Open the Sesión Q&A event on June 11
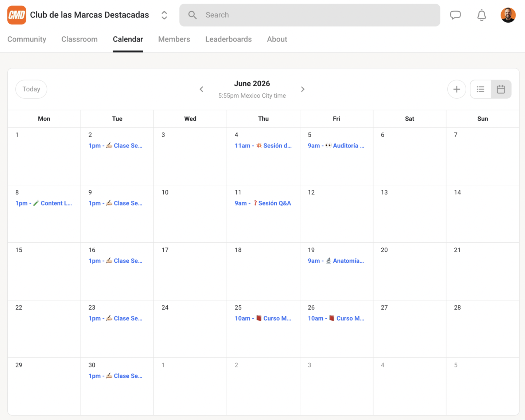The image size is (525, 420). point(263,203)
